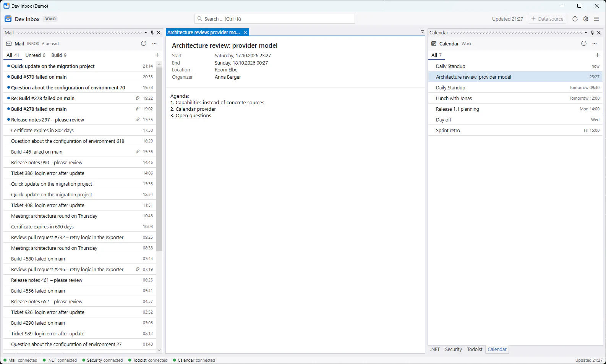Screen dimensions: 606x364
Task: Open the Calendar panel window position dropdown
Action: 586,32
